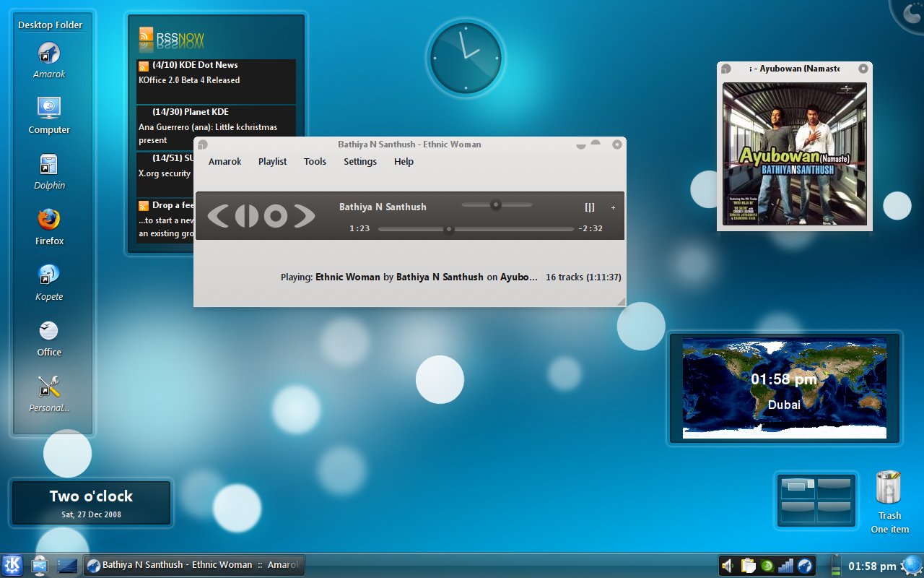Open the Amarok menu
The width and height of the screenshot is (924, 578).
point(225,162)
